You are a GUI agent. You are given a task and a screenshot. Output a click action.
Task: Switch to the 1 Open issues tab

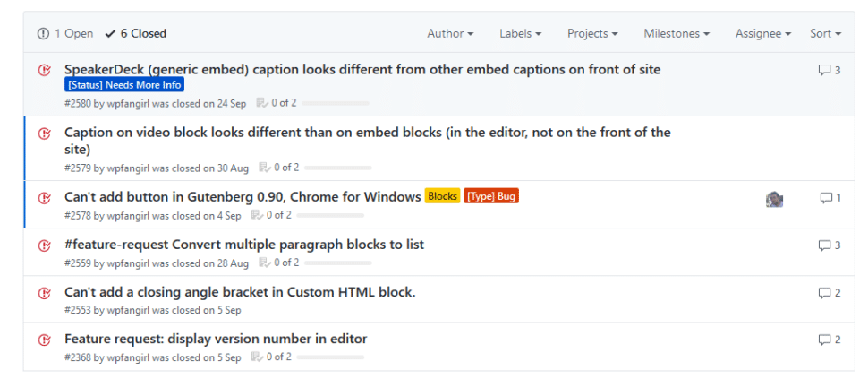[x=65, y=34]
